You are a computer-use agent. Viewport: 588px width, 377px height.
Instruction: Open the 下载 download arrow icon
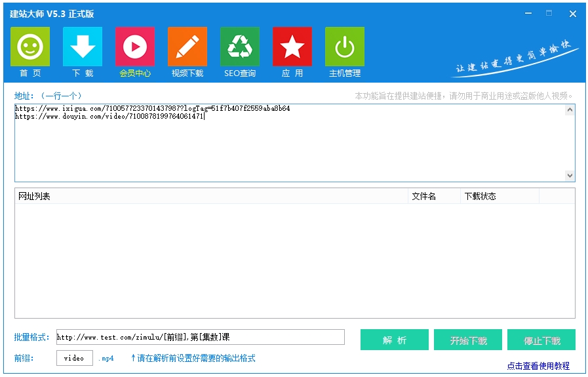83,47
